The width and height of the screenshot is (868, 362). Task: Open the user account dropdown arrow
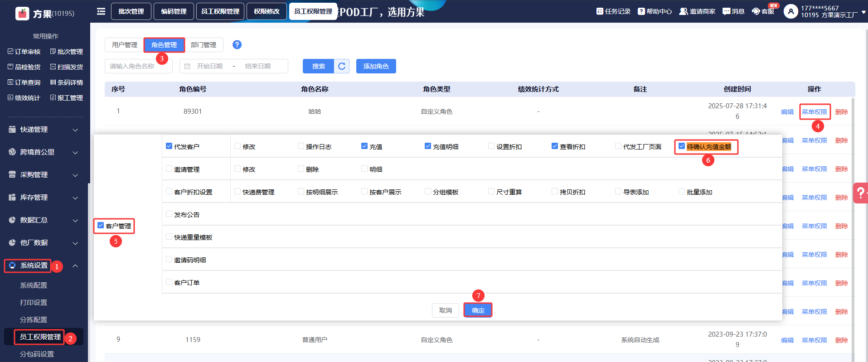pos(863,12)
